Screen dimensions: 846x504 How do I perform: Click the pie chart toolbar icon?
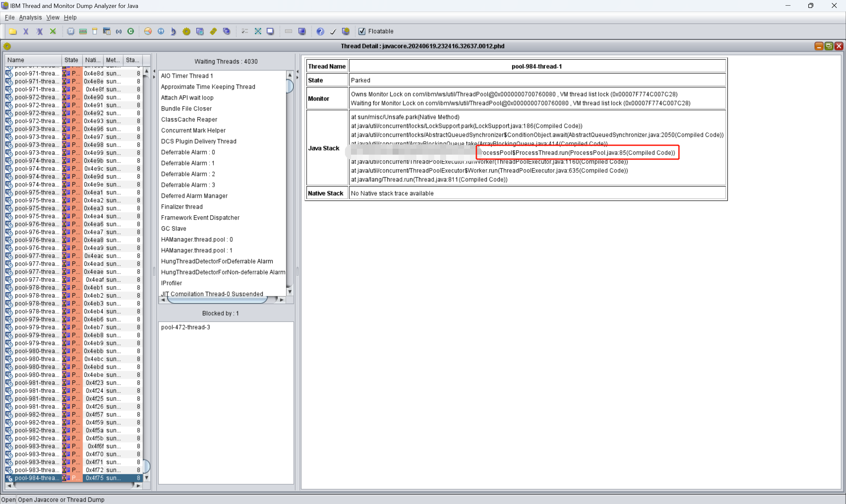pyautogui.click(x=148, y=31)
